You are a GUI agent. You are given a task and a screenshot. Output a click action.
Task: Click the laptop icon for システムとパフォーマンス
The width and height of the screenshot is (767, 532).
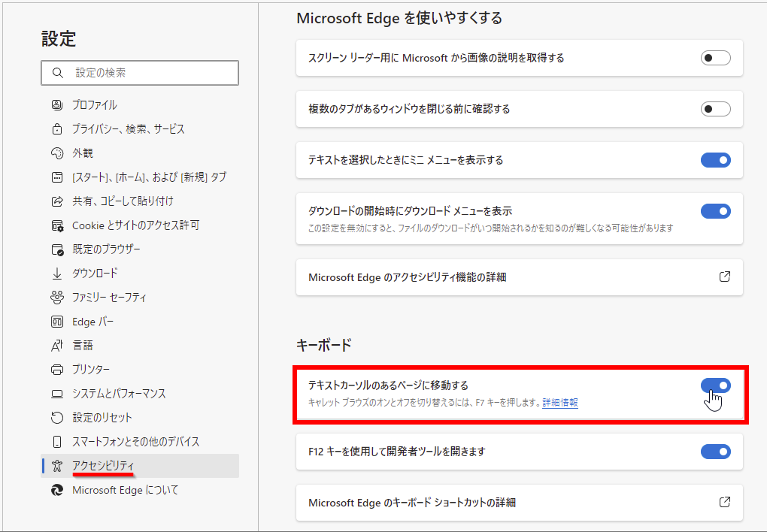(x=57, y=394)
